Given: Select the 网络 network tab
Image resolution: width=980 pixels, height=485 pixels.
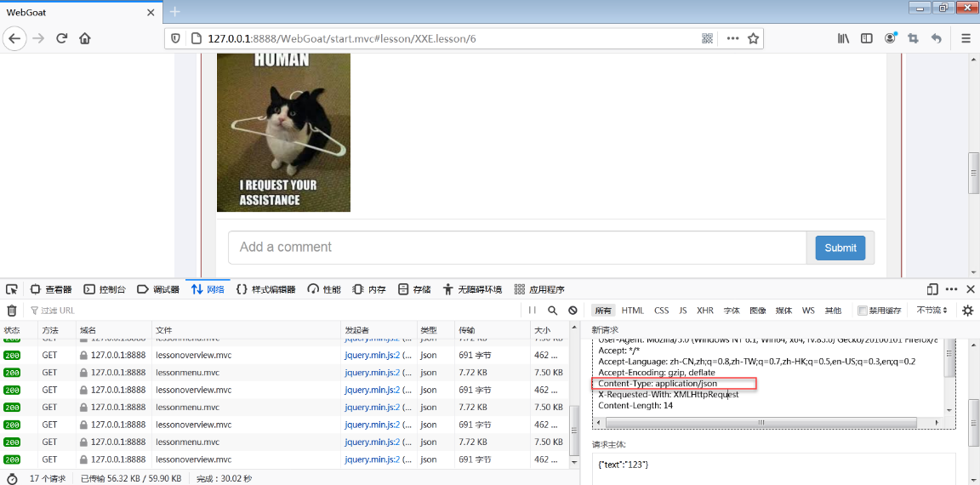Looking at the screenshot, I should point(208,289).
